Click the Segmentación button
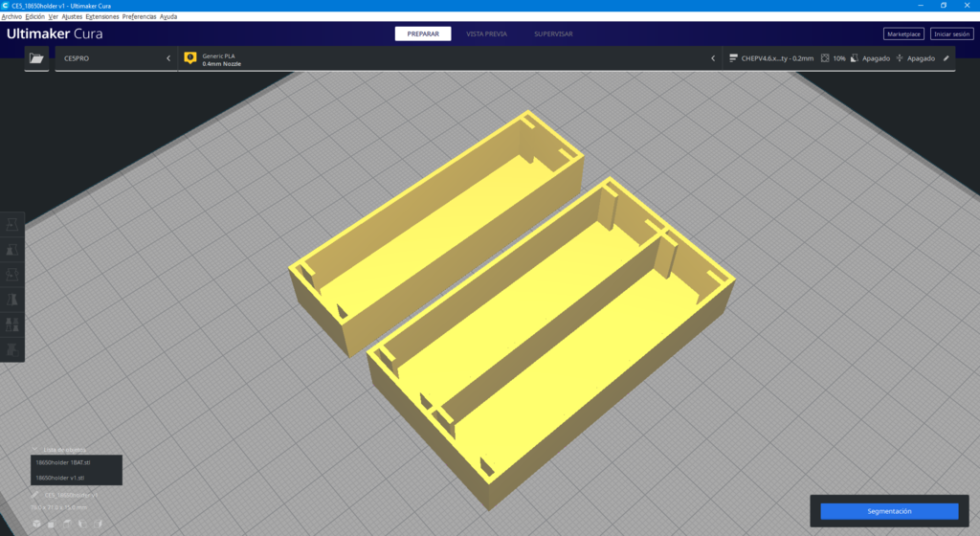This screenshot has width=980, height=536. pos(889,511)
